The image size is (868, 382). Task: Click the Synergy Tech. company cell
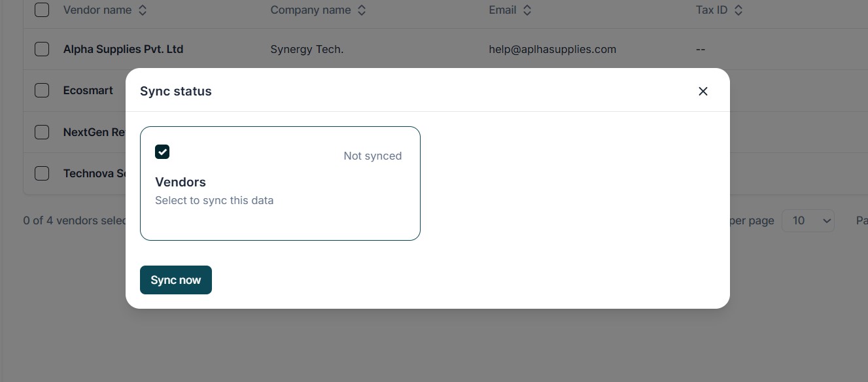click(307, 49)
